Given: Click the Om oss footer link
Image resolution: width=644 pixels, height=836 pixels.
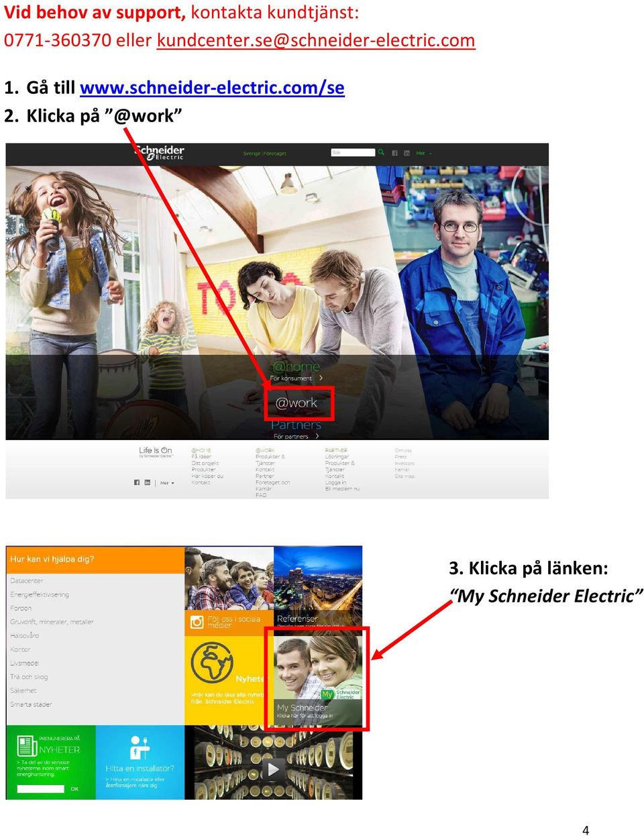Looking at the screenshot, I should point(403,451).
